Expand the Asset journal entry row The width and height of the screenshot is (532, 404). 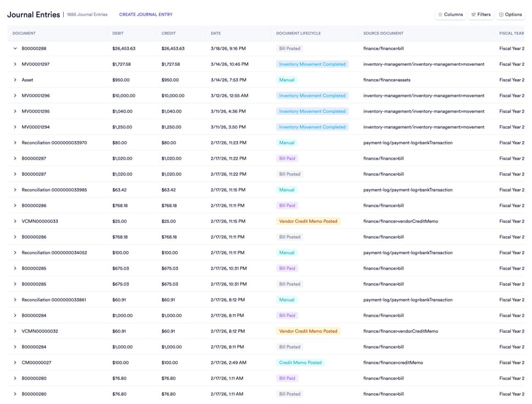click(x=15, y=80)
